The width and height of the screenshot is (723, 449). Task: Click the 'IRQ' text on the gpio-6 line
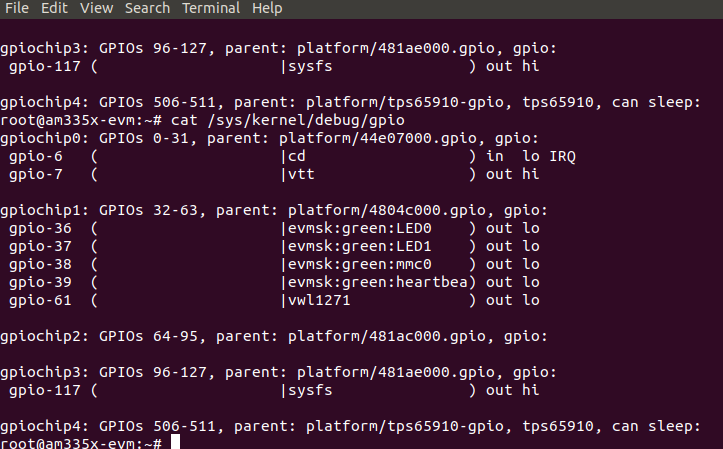562,156
